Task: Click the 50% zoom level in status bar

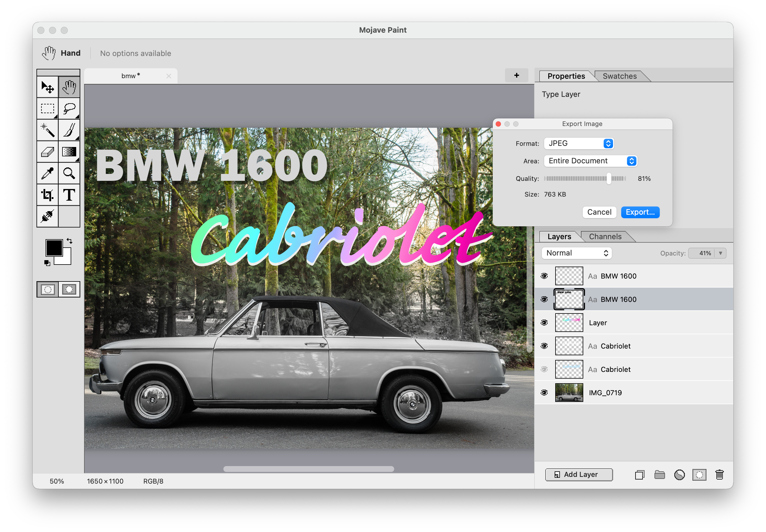Action: 57,481
